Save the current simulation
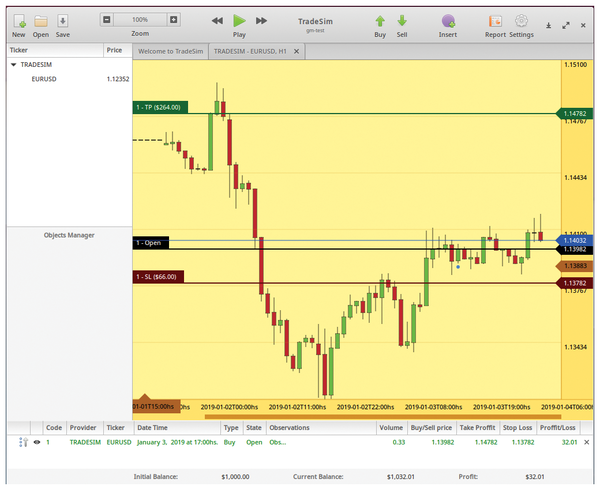 click(62, 26)
